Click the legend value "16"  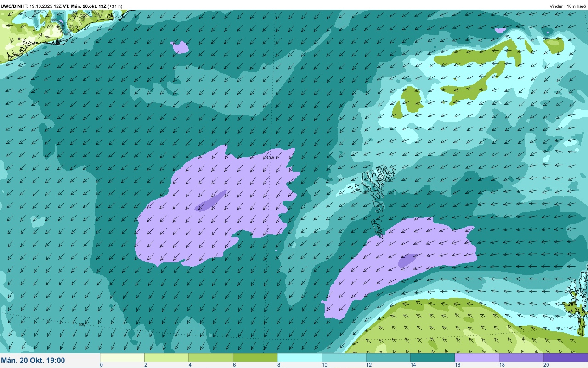(x=457, y=365)
